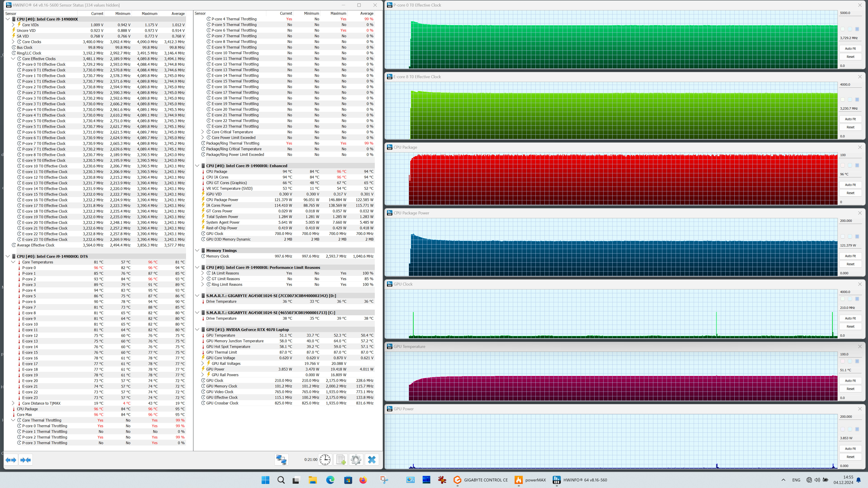This screenshot has height=488, width=868.
Task: Collapse the Core Effective Clocks tree
Action: (14, 59)
